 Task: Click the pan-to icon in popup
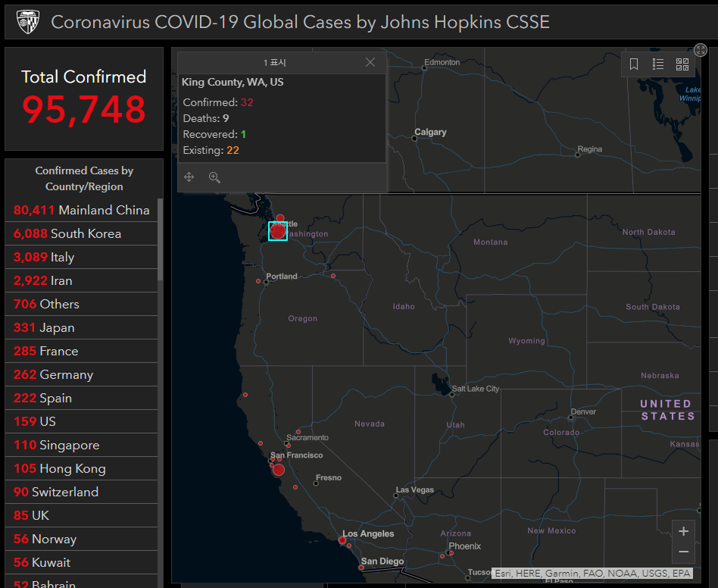(x=189, y=177)
